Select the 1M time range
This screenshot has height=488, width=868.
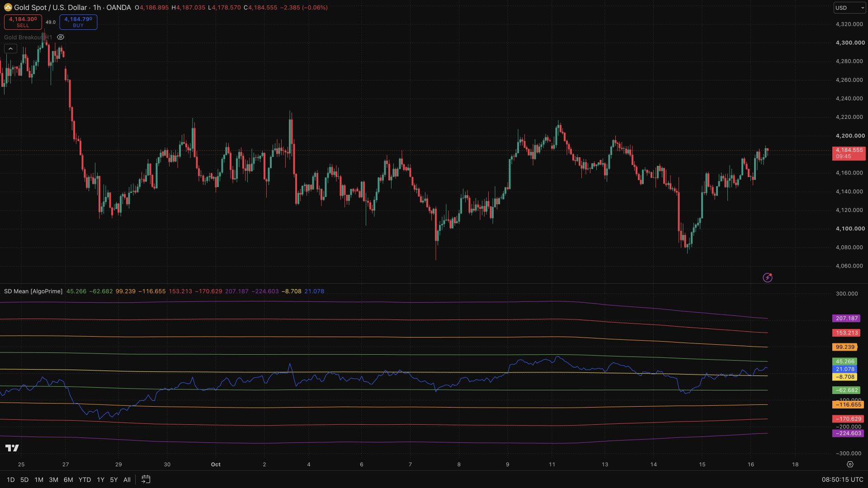[x=39, y=479]
